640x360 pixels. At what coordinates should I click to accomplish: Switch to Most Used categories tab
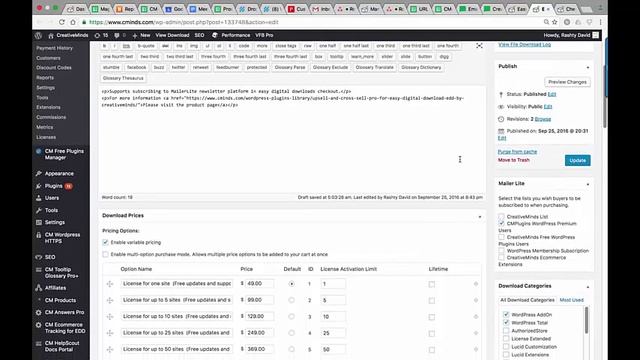point(571,300)
